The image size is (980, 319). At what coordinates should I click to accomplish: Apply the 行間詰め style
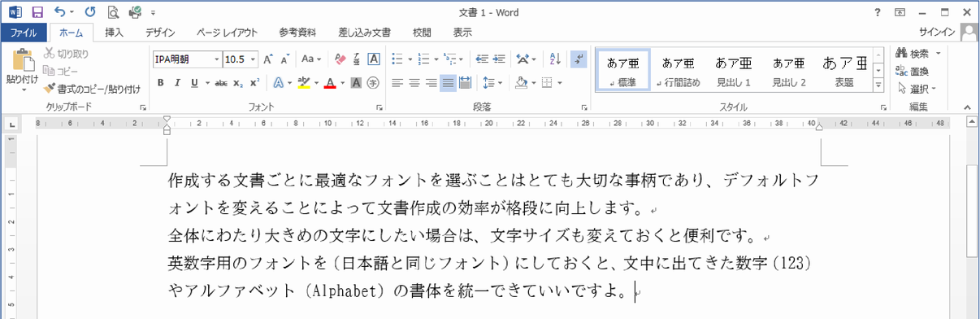pos(678,71)
